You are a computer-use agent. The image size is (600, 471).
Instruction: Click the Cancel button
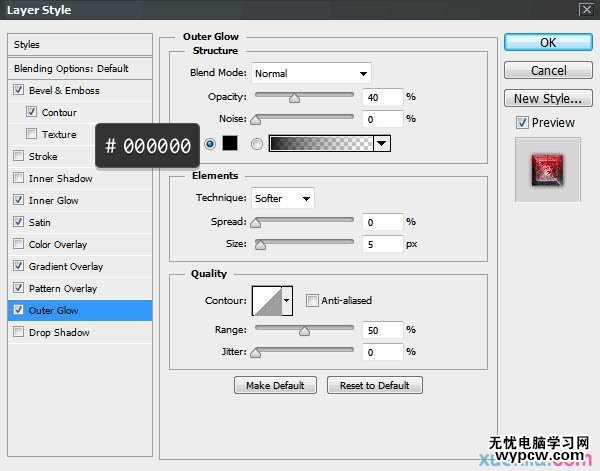click(548, 70)
